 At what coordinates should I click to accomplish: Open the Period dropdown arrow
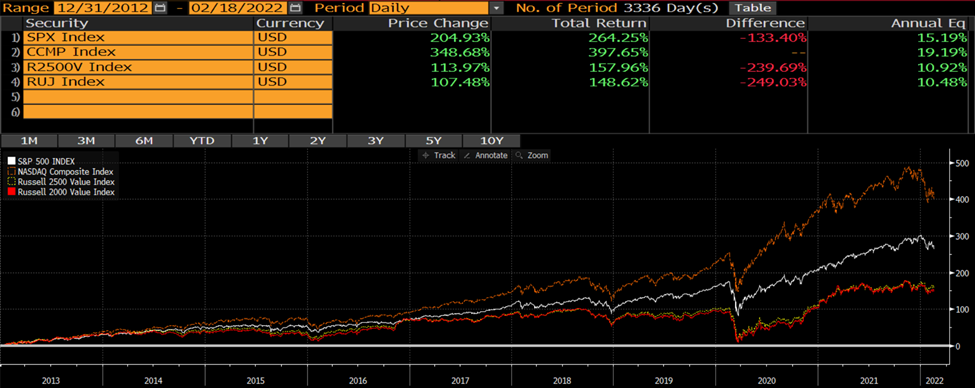[x=496, y=8]
